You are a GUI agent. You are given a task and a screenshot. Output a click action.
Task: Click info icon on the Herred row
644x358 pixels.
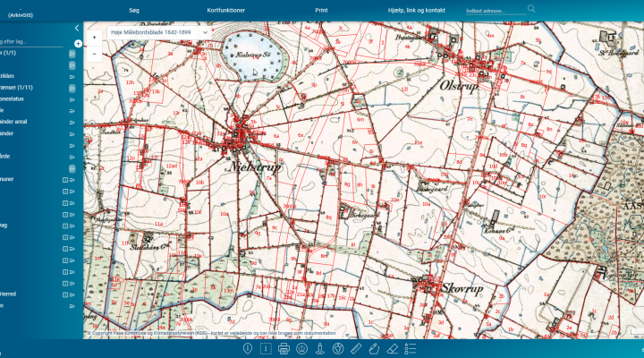tap(65, 294)
